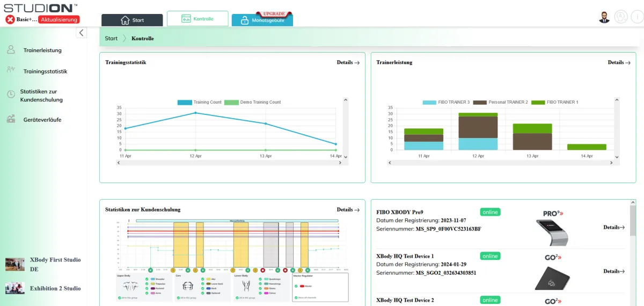Select Exhibition 2 Studio thumbnail
This screenshot has width=644, height=306.
(15, 288)
